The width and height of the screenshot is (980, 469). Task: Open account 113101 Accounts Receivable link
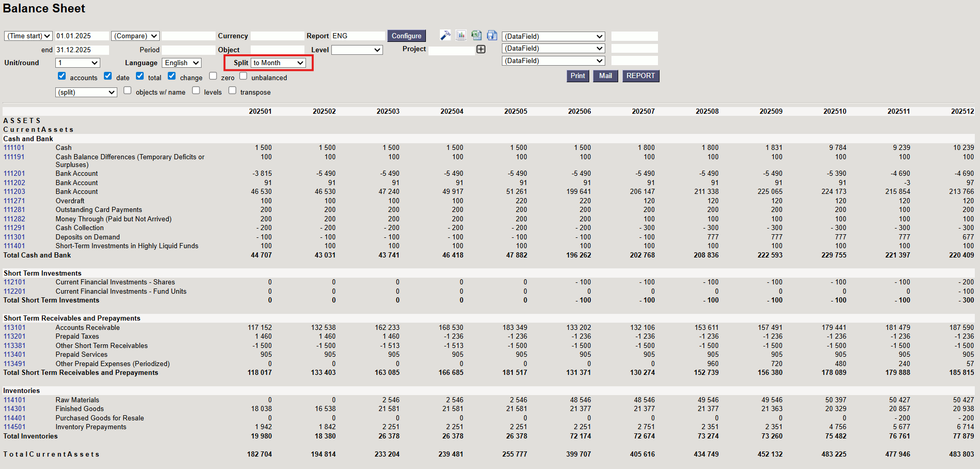click(x=14, y=328)
